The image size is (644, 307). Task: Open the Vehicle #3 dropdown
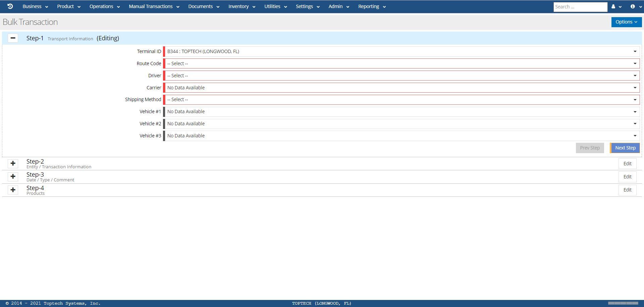pos(402,136)
